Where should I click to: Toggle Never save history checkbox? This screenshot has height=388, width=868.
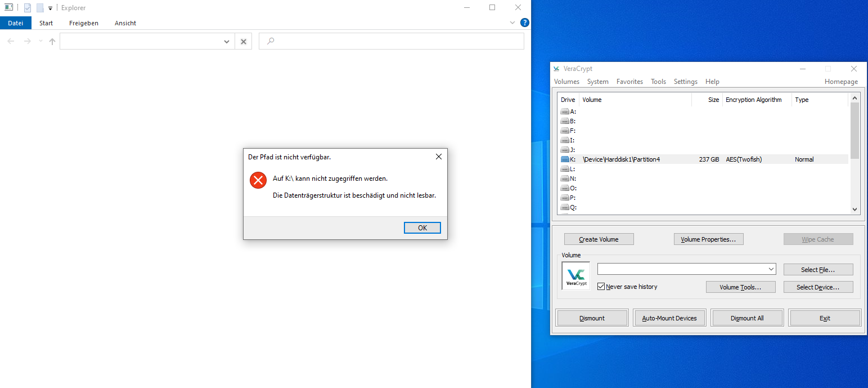pos(601,287)
